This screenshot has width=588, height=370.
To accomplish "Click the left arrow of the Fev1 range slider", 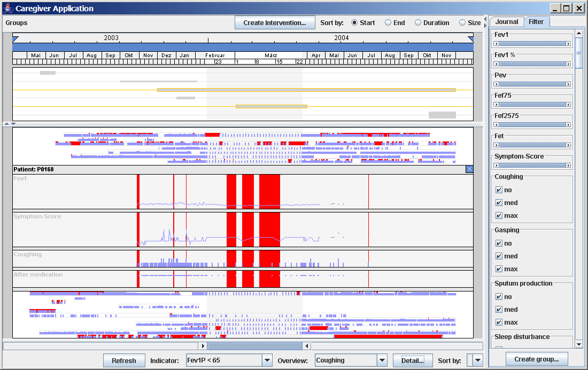I will pyautogui.click(x=497, y=44).
